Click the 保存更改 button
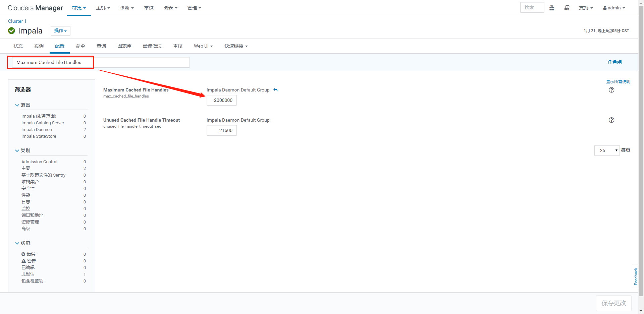Viewport: 644px width, 314px height. (613, 303)
